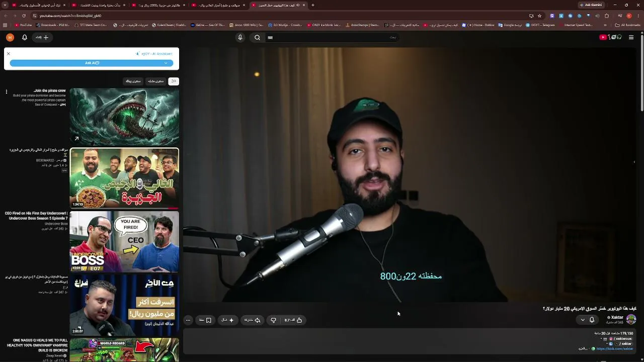Open the Xaktar channel avatar
Image resolution: width=644 pixels, height=362 pixels.
pyautogui.click(x=631, y=319)
